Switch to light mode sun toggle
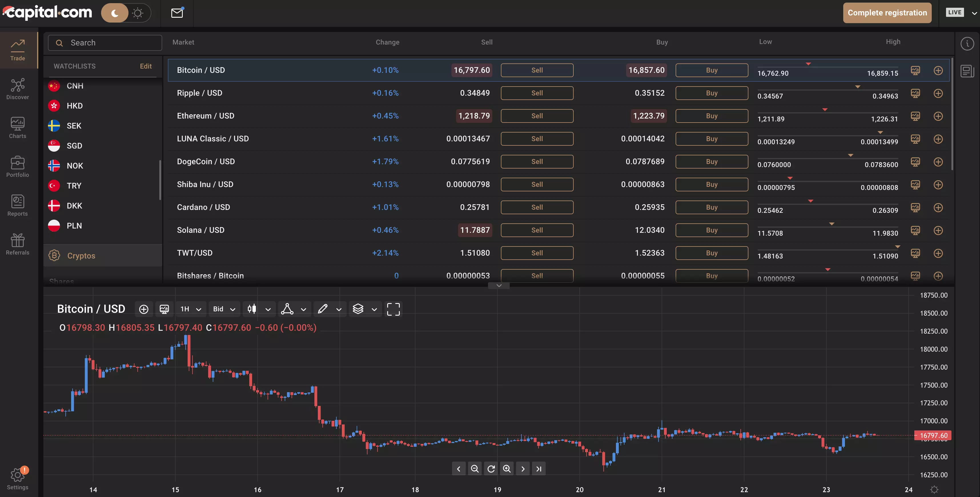 click(138, 13)
